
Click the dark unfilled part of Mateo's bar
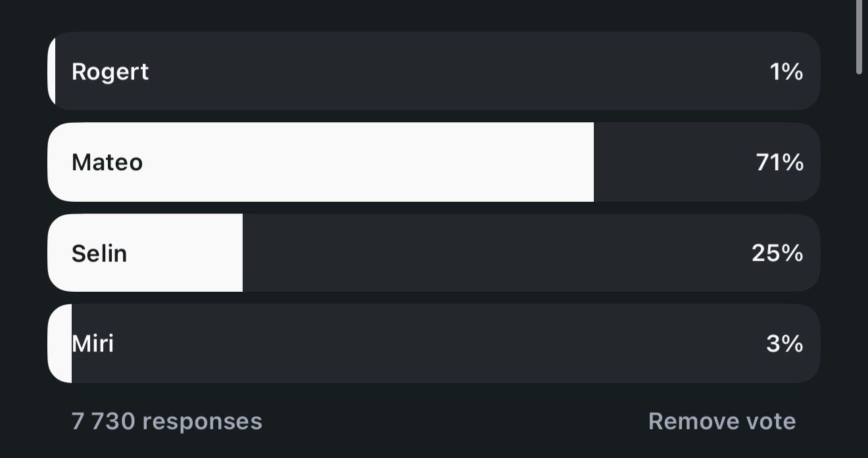(671, 162)
